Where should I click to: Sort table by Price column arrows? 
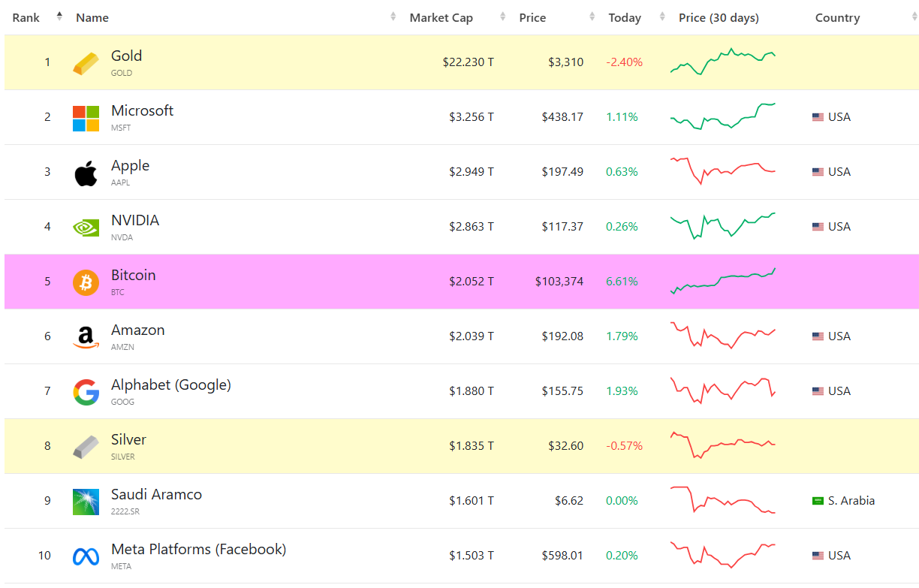(x=592, y=17)
